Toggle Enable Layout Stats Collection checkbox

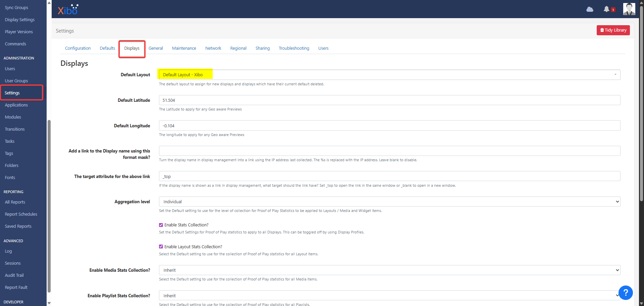pyautogui.click(x=161, y=247)
